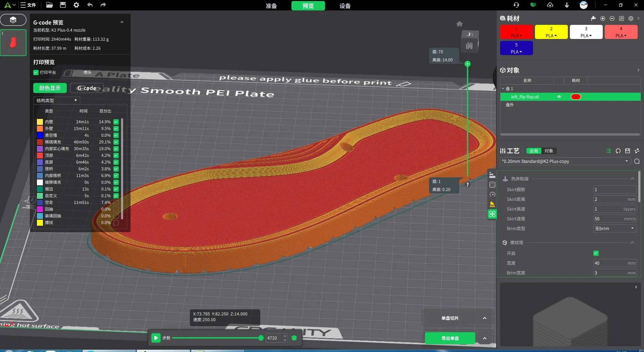
Task: Select the speed gauge view tool
Action: coord(492,194)
